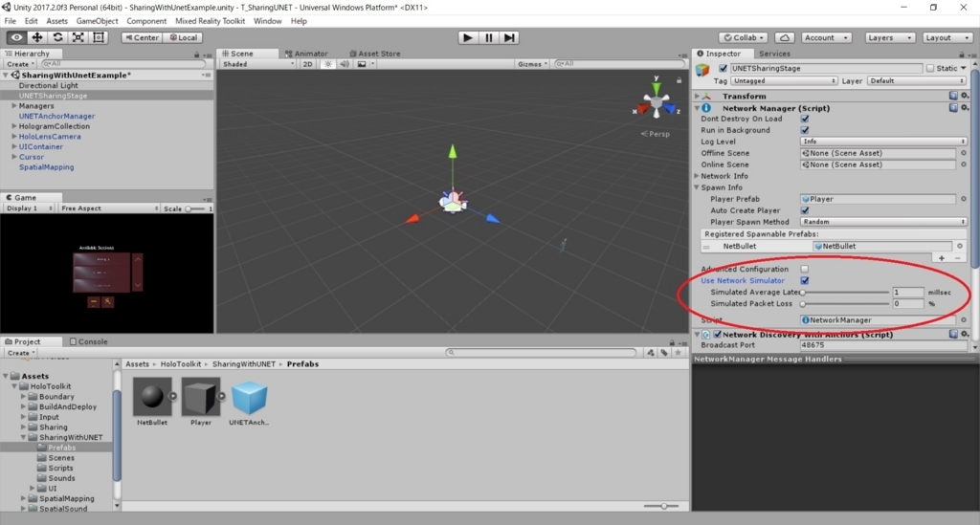This screenshot has width=980, height=525.
Task: Open Transform component gear settings
Action: (965, 96)
